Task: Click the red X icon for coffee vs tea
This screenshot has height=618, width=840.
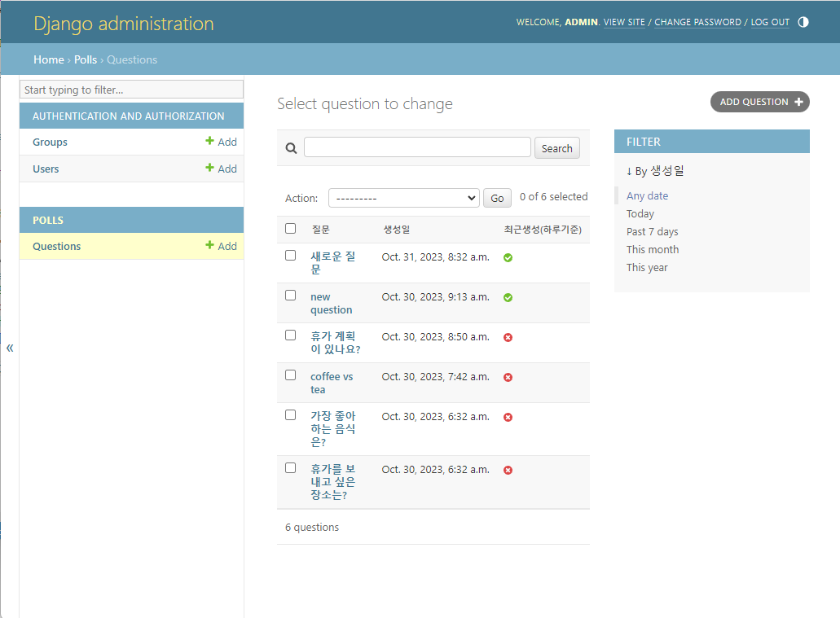Action: click(508, 377)
